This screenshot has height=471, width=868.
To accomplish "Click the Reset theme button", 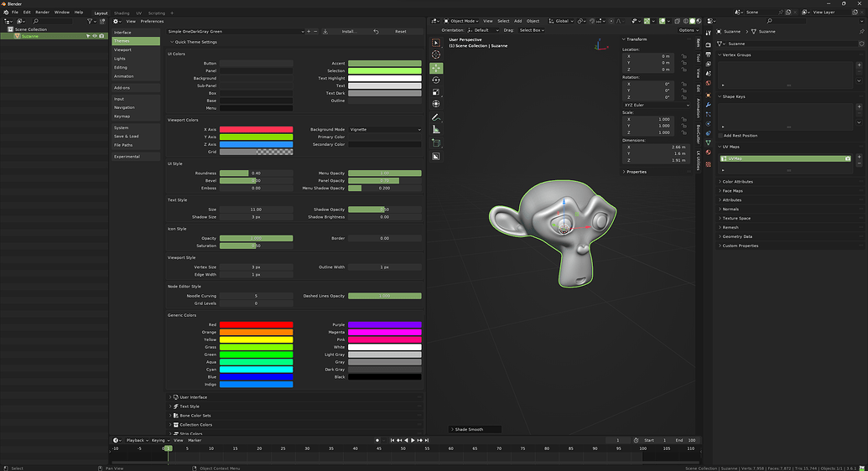I will click(396, 32).
